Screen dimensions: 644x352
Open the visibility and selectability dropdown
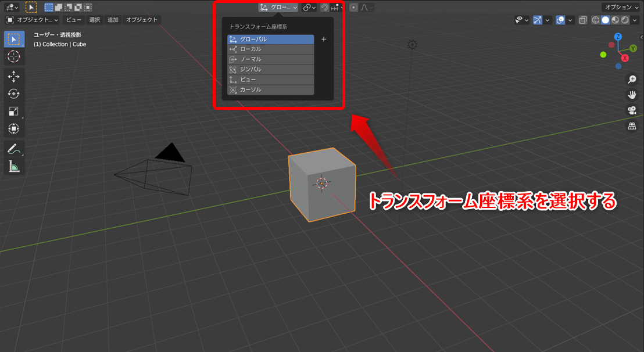coord(521,20)
